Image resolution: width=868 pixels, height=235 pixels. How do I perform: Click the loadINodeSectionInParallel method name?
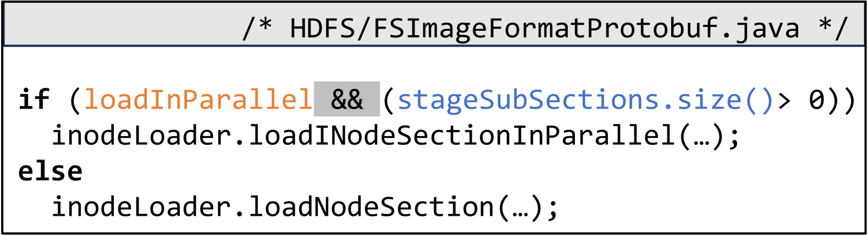[x=463, y=136]
